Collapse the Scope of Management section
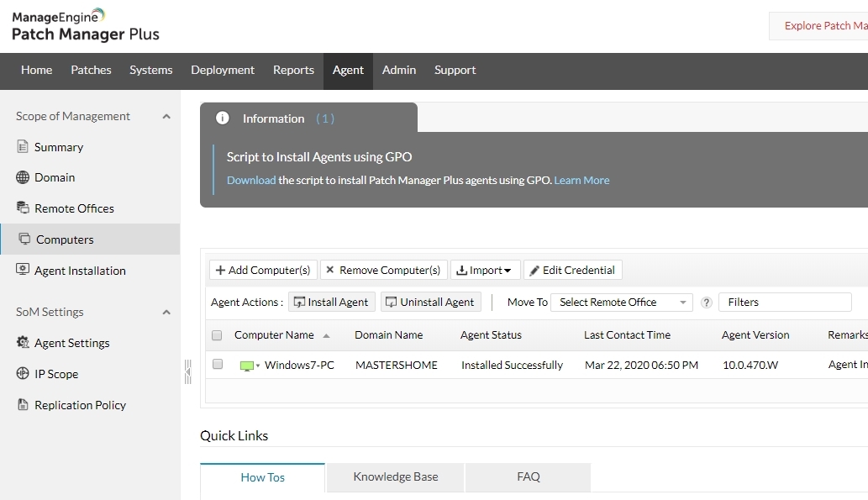The image size is (868, 500). pos(166,117)
